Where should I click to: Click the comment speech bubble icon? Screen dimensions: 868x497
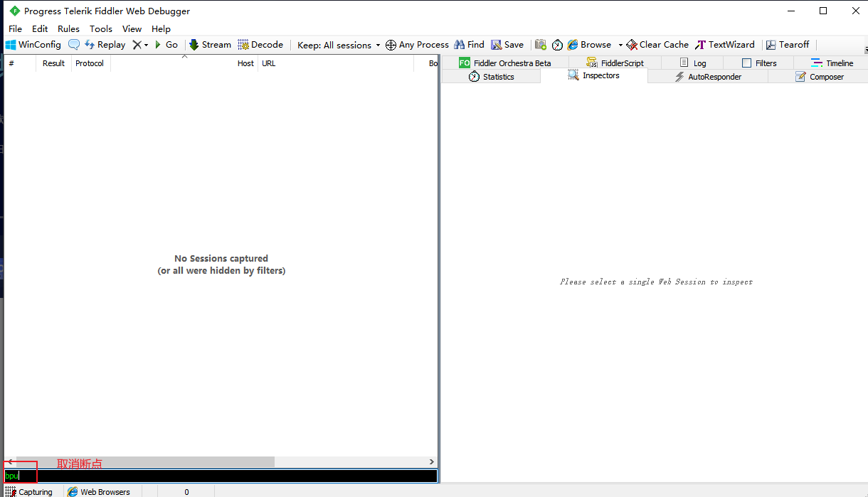coord(74,45)
